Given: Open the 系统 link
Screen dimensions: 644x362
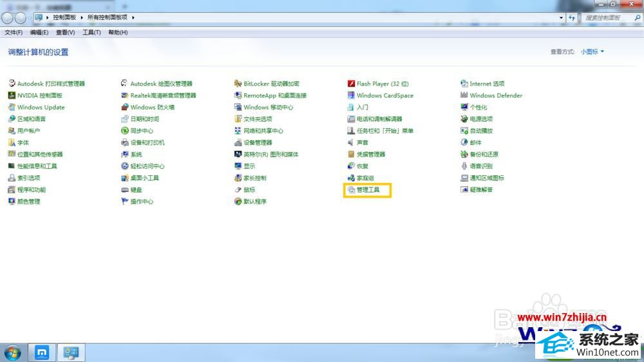Looking at the screenshot, I should tap(137, 155).
